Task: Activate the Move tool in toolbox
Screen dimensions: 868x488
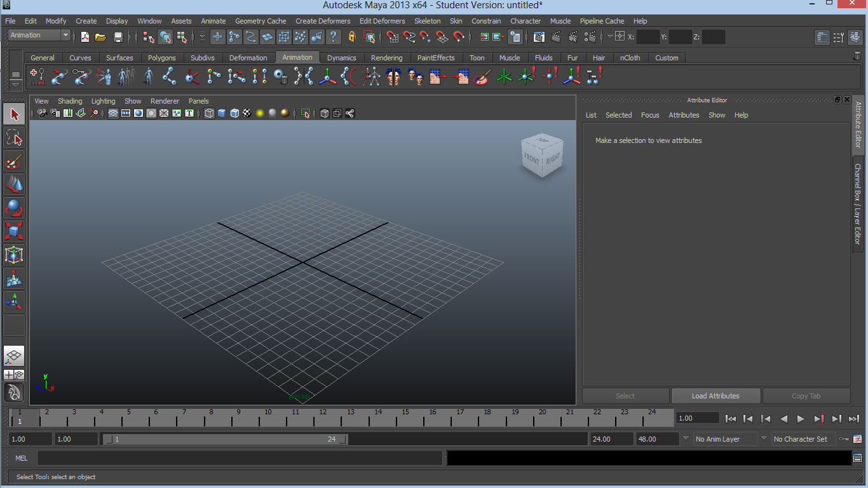Action: tap(14, 185)
